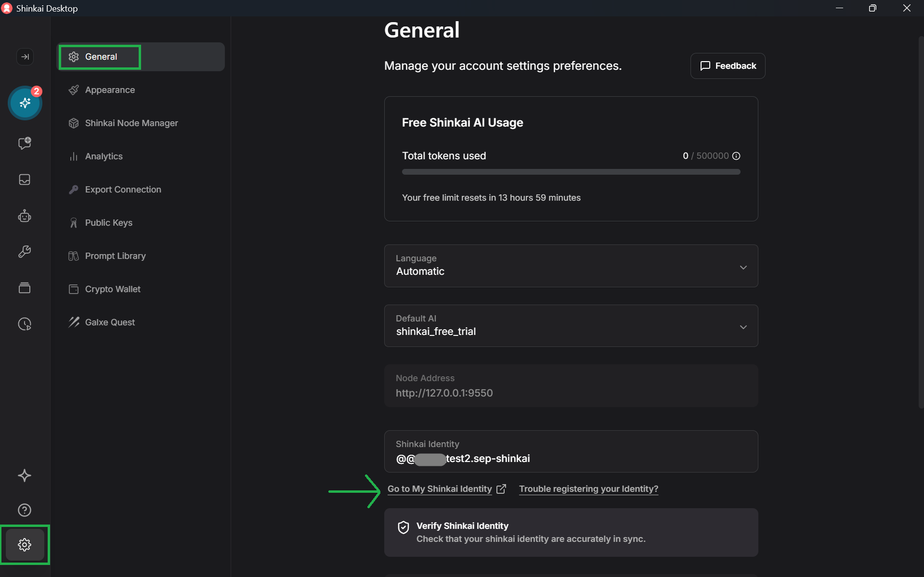This screenshot has width=924, height=577.
Task: Open the AI sparkle notifications button
Action: point(25,103)
